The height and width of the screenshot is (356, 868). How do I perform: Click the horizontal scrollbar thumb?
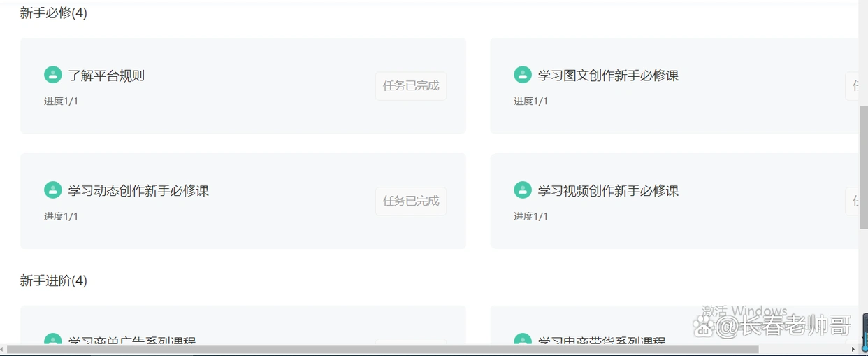point(382,349)
